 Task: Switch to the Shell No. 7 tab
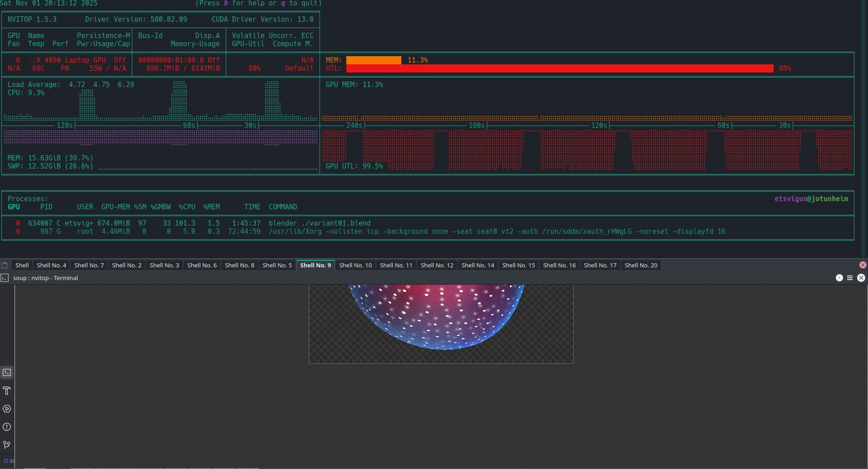tap(89, 265)
